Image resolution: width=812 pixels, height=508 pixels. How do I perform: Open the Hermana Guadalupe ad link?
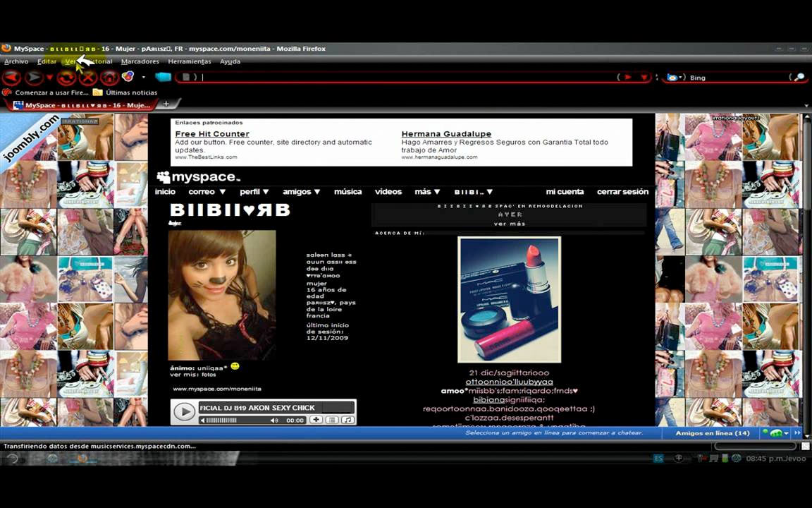point(446,134)
